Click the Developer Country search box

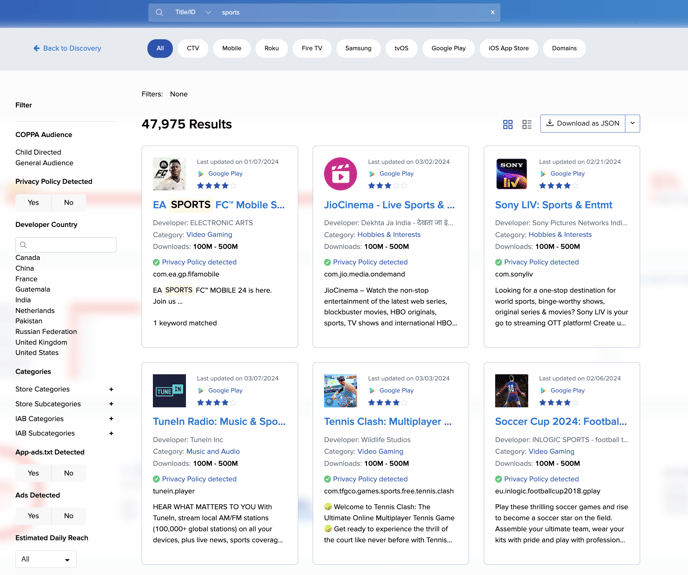[x=66, y=245]
